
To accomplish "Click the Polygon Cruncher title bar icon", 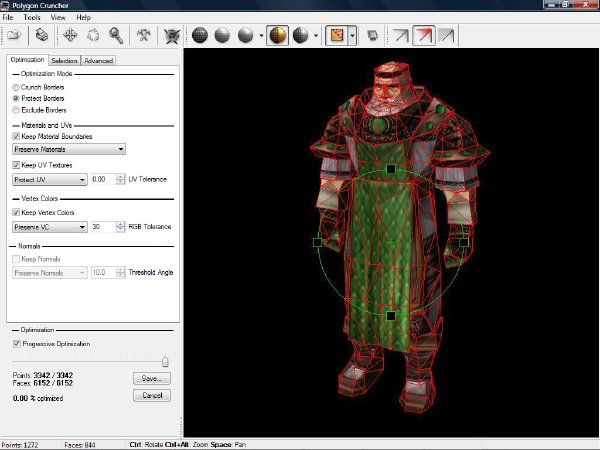I will (5, 5).
